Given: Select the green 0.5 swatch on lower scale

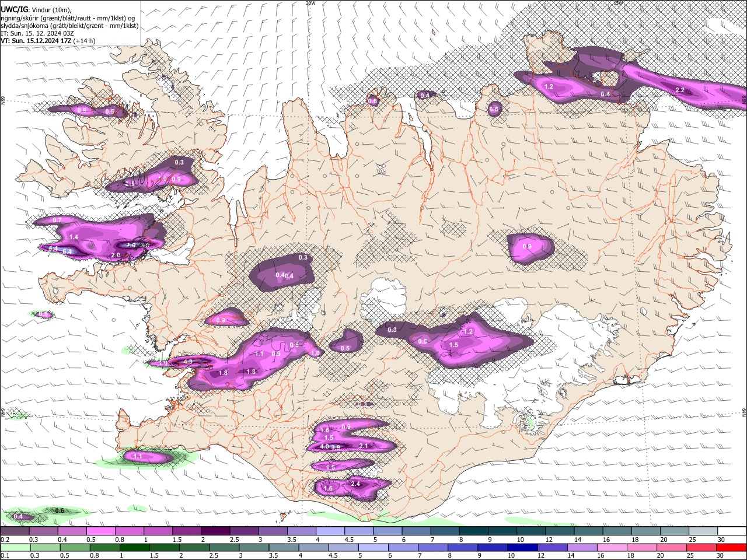Looking at the screenshot, I should point(75,547).
